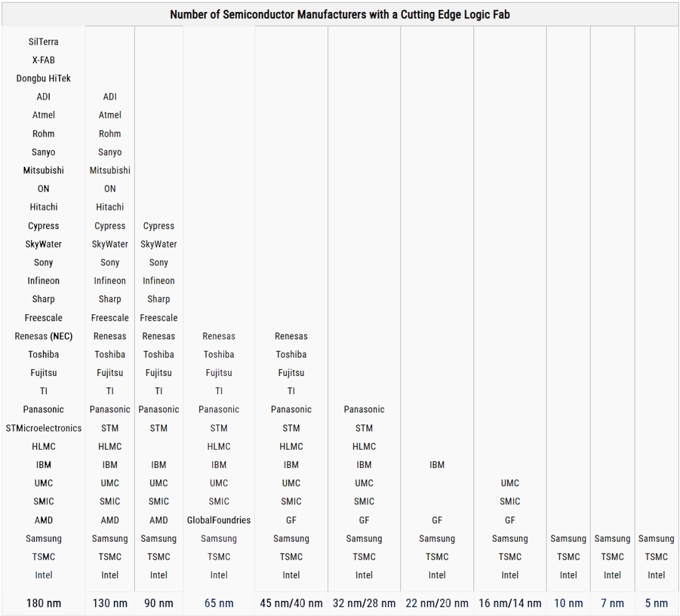
Task: Click GlobalFoundries in the 65 nm column
Action: click(218, 520)
